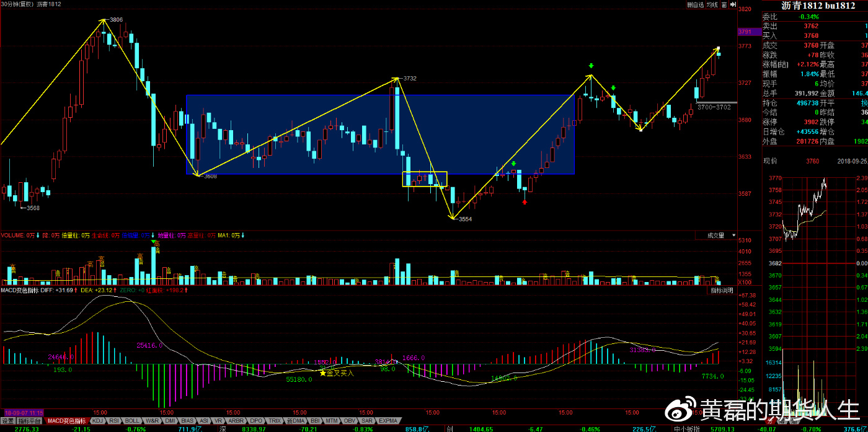Viewport: 868px width, 432px height.
Task: Open the 指标平台 indicator platform
Action: tap(30, 420)
